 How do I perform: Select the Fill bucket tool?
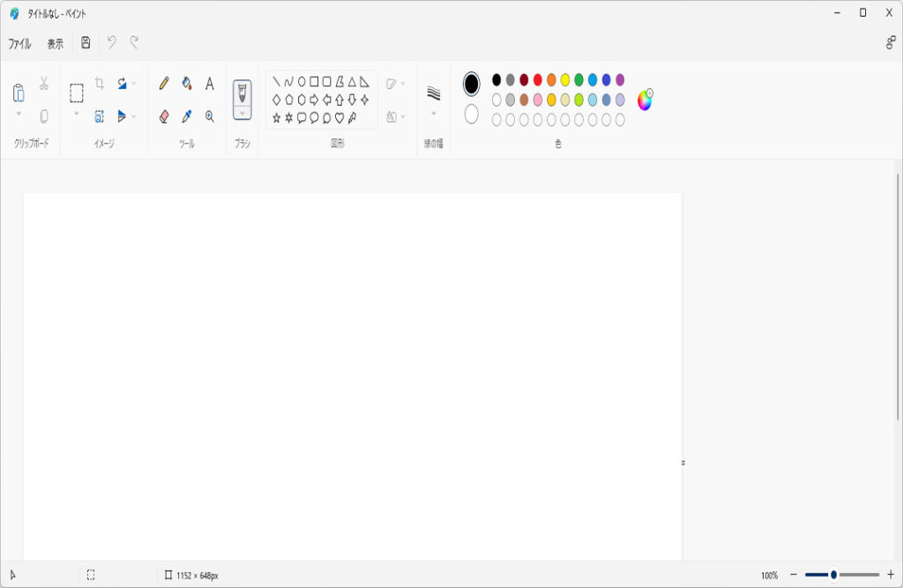pos(187,84)
